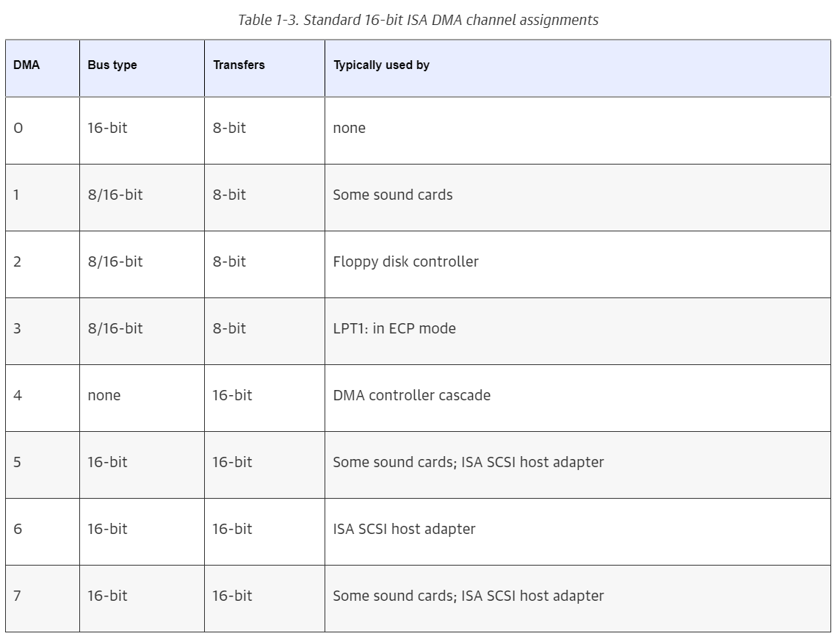Click the '8-bit' transfers cell in DMA 3 row
Viewport: 840px width, 639px height.
[264, 331]
